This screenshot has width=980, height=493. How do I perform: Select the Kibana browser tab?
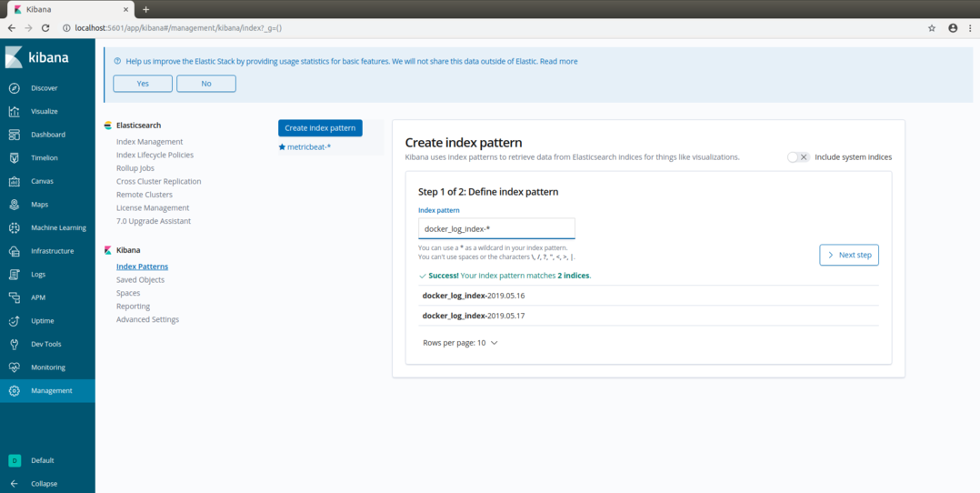click(69, 9)
